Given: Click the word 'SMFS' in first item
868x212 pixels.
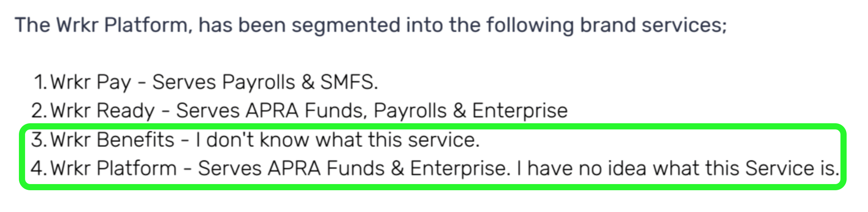Looking at the screenshot, I should (347, 82).
